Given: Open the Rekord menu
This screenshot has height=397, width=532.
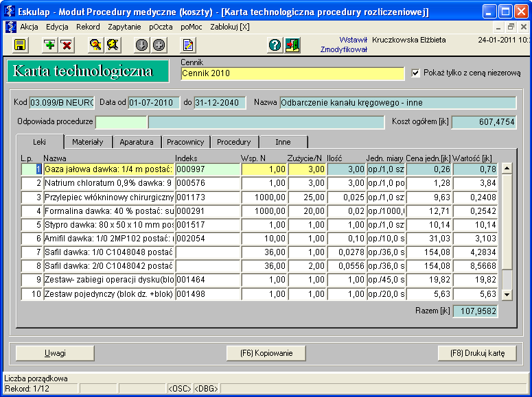Looking at the screenshot, I should tap(88, 27).
